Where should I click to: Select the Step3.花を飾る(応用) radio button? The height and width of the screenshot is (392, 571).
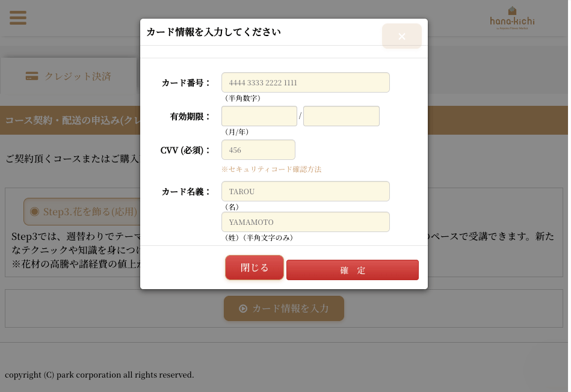pos(35,212)
